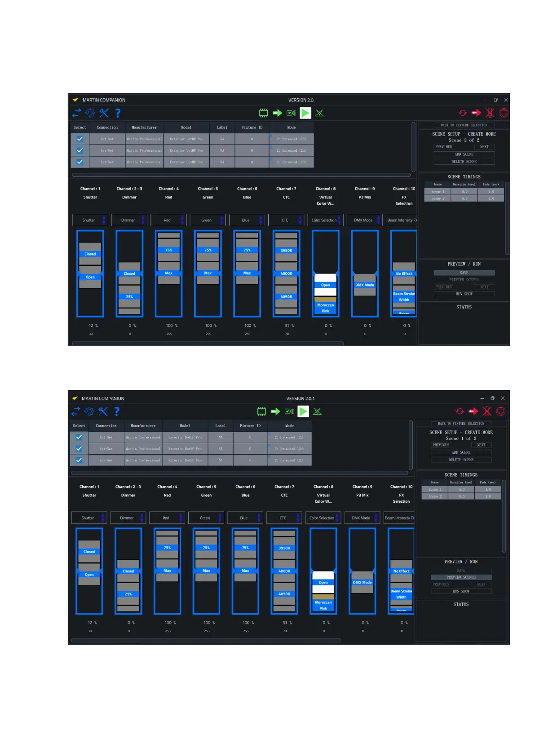The image size is (535, 756).
Task: Open the Shutter dropdown in the upper window
Action: pos(90,220)
